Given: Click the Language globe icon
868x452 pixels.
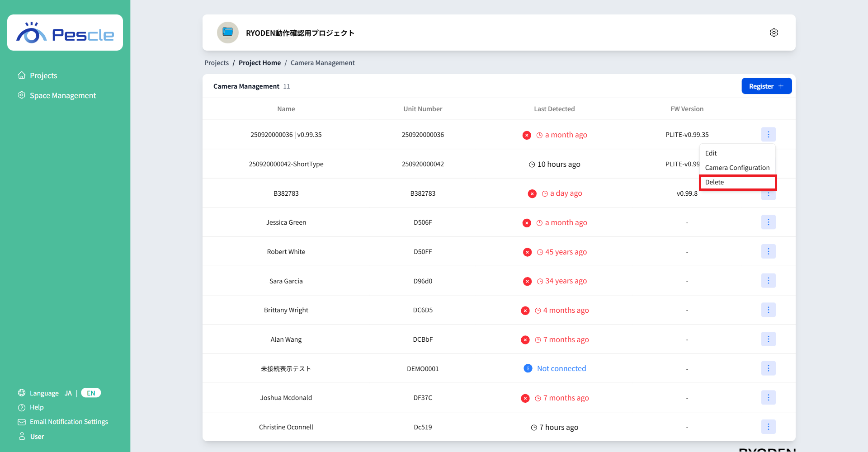Looking at the screenshot, I should (22, 393).
